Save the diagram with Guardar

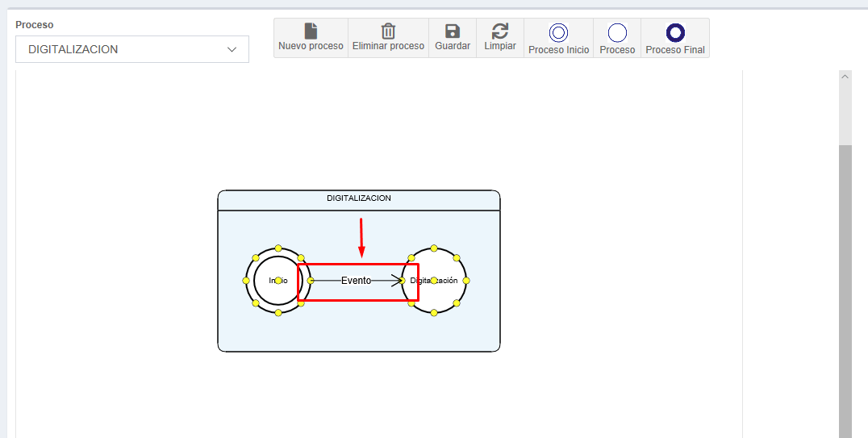click(453, 31)
